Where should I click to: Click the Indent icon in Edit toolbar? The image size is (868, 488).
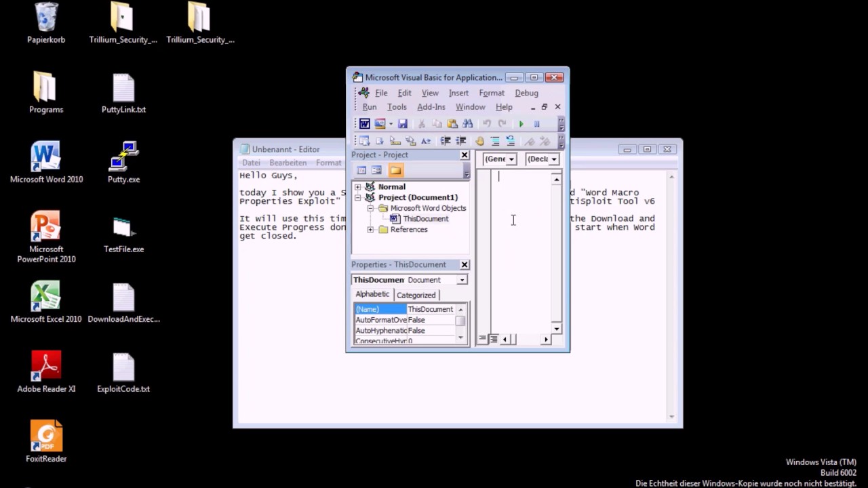(x=446, y=141)
